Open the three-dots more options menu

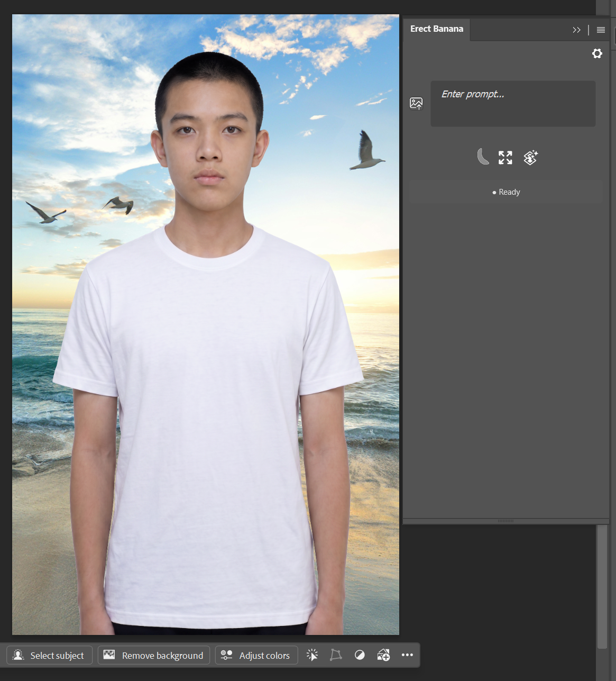407,655
